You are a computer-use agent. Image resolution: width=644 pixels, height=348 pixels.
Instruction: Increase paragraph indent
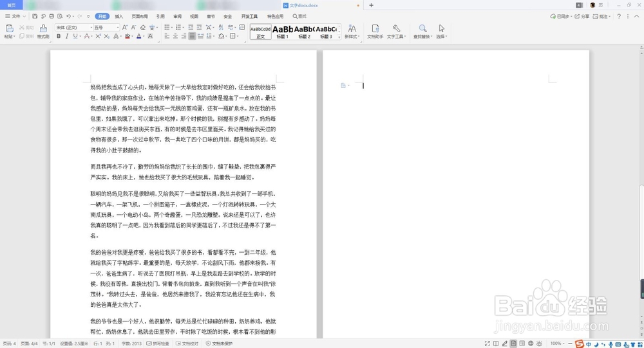pos(199,28)
